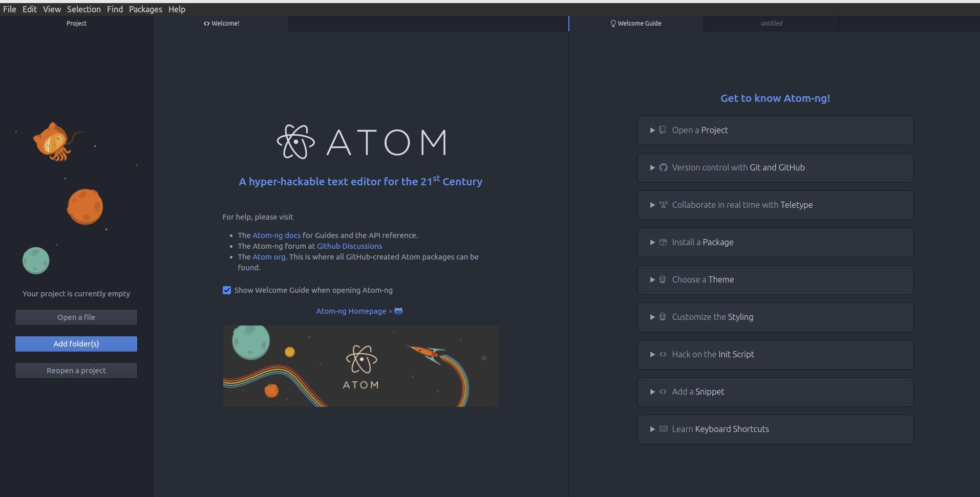Viewport: 980px width, 497px height.
Task: Click the Get to know Atom-ng! heading
Action: pyautogui.click(x=775, y=98)
